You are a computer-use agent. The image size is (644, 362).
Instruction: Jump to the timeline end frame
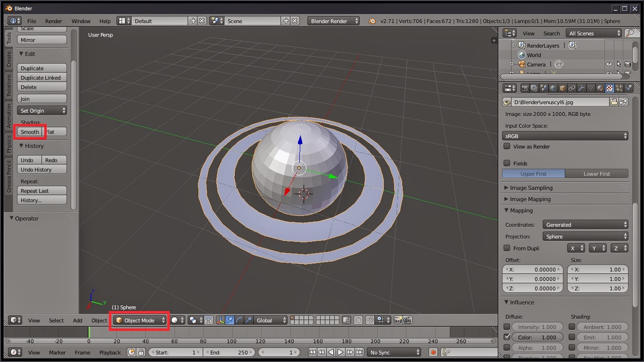coord(360,352)
